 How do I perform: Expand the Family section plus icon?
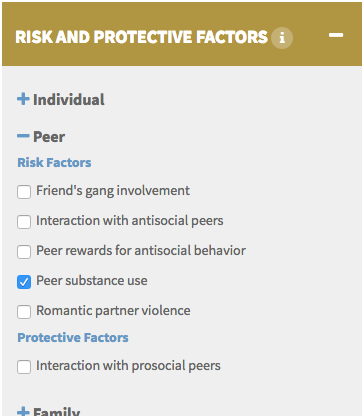point(23,412)
